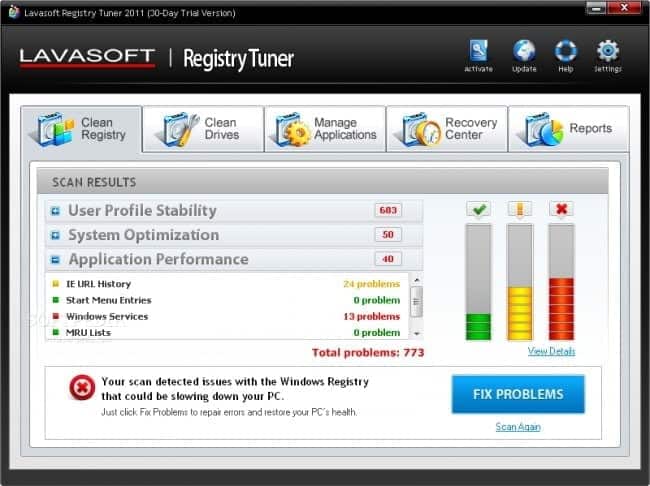Click the green checkmark status icon
Image resolution: width=650 pixels, height=486 pixels.
coord(479,209)
